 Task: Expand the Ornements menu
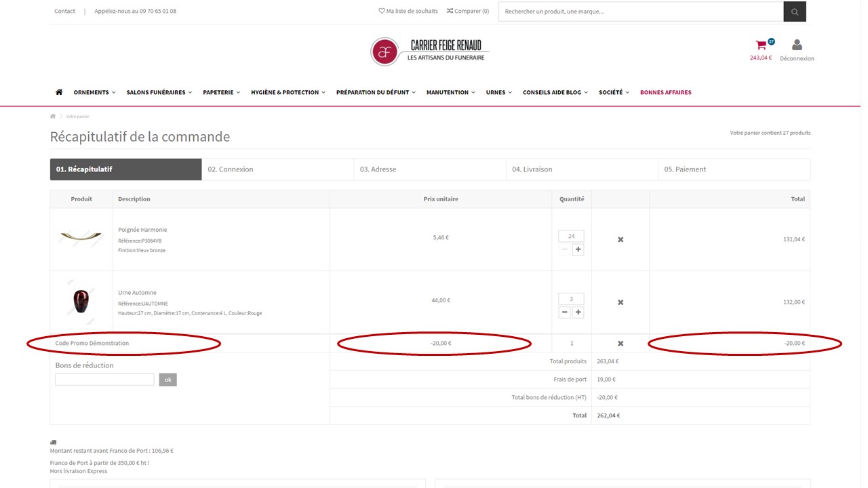point(94,92)
